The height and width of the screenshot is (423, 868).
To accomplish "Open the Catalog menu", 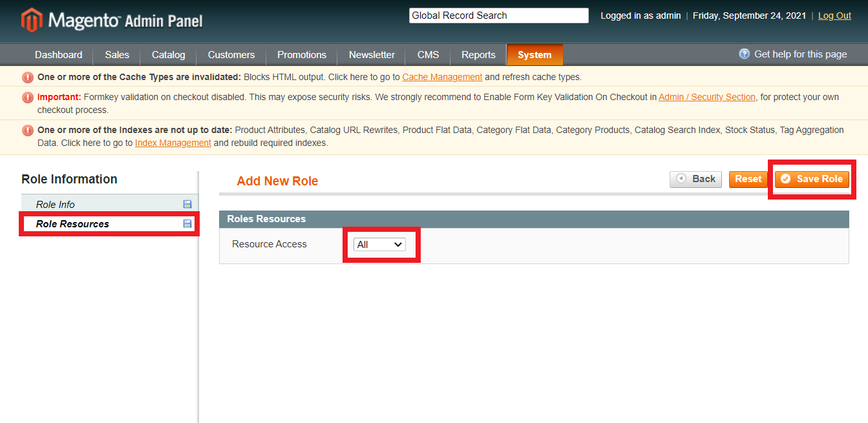I will (168, 55).
